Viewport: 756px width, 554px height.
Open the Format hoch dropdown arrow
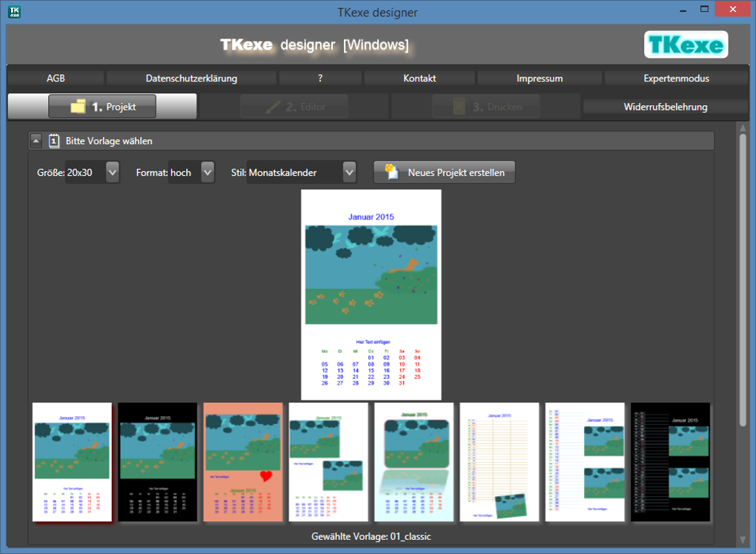208,172
